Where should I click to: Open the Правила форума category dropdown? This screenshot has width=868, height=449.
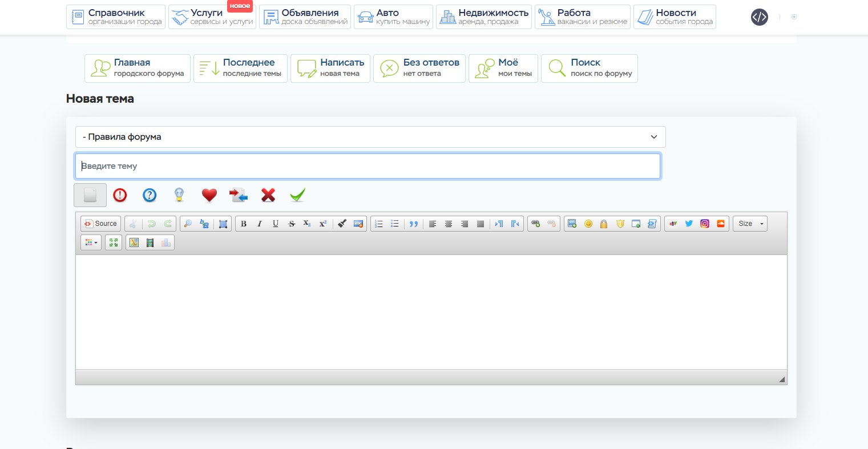click(x=370, y=137)
